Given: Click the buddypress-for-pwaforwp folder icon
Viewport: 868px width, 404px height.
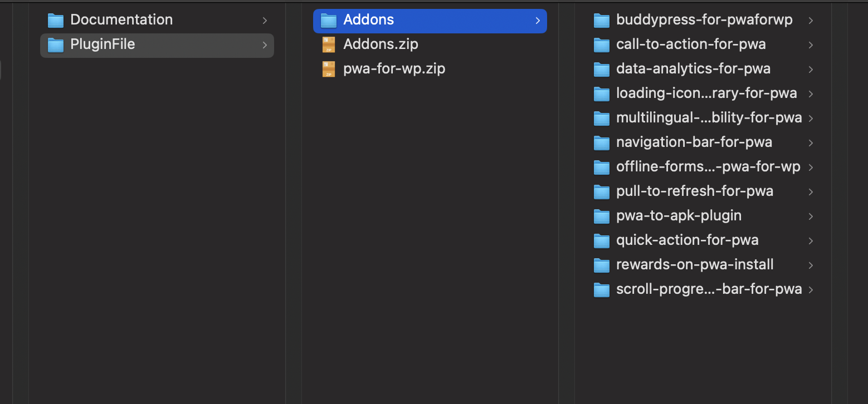Looking at the screenshot, I should [602, 20].
